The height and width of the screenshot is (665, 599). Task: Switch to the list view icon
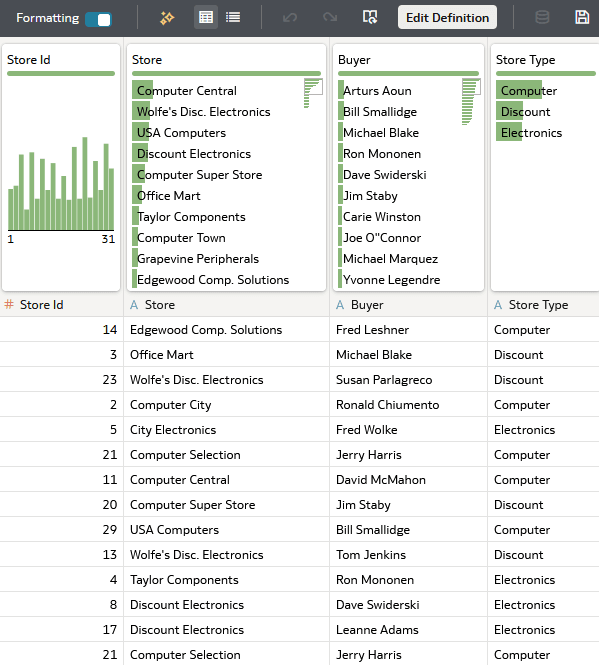pos(233,17)
